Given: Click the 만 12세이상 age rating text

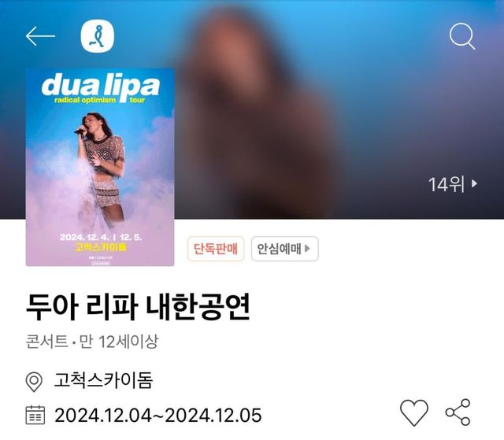Looking at the screenshot, I should point(119,341).
